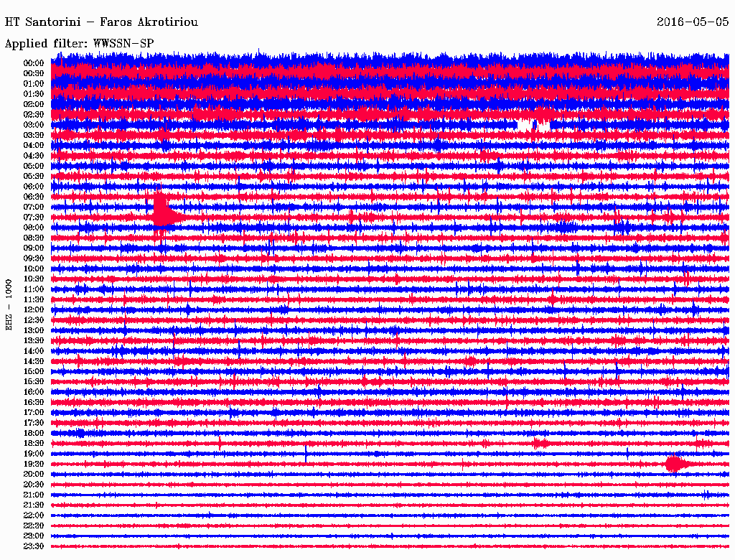Select the 07:30 time label
This screenshot has height=560, width=735.
[34, 218]
